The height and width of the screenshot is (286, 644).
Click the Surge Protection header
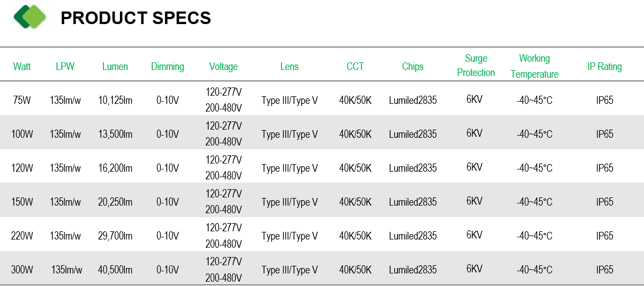[x=476, y=66]
